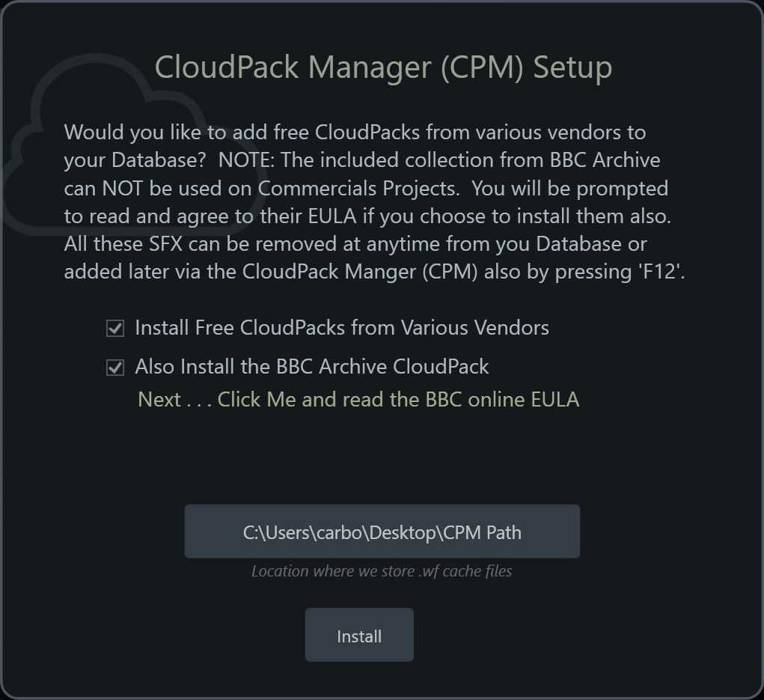Open the BBC online EULA link
Image resolution: width=764 pixels, height=700 pixels.
tap(398, 400)
